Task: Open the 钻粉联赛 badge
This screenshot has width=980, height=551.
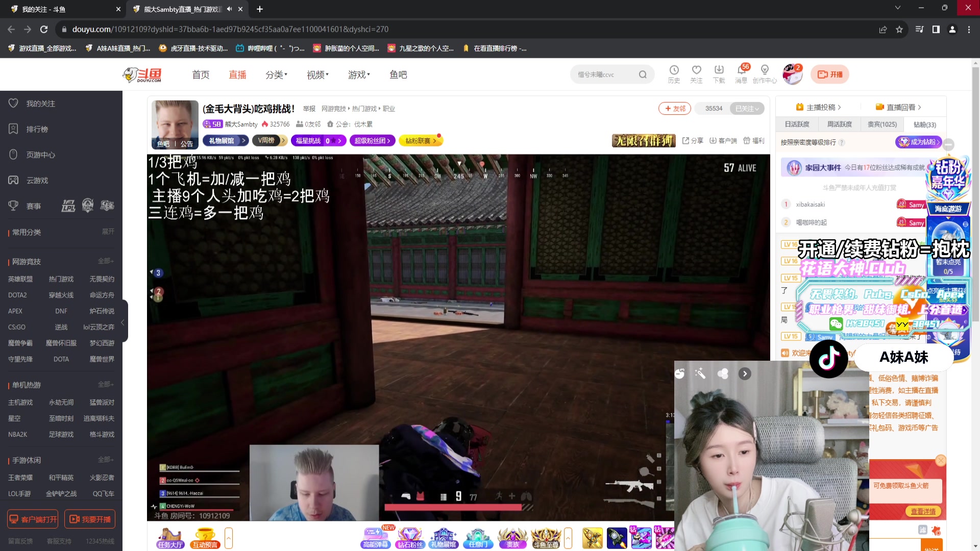Action: pyautogui.click(x=421, y=140)
